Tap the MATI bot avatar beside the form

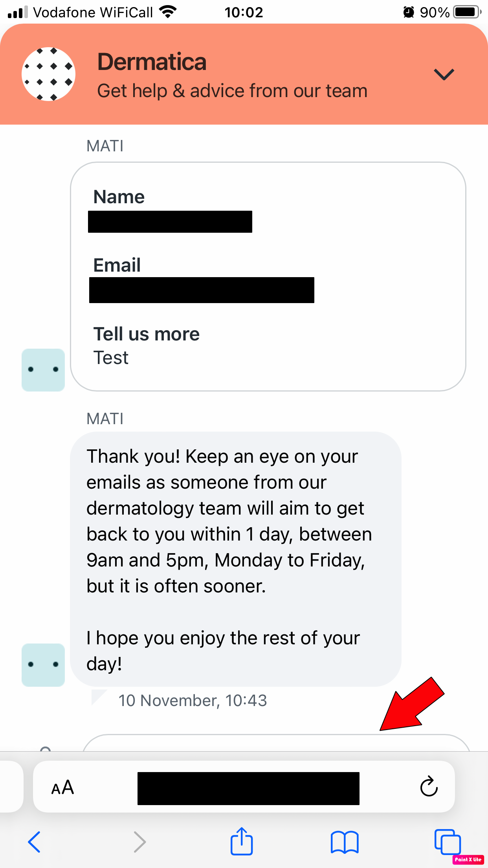(x=43, y=370)
